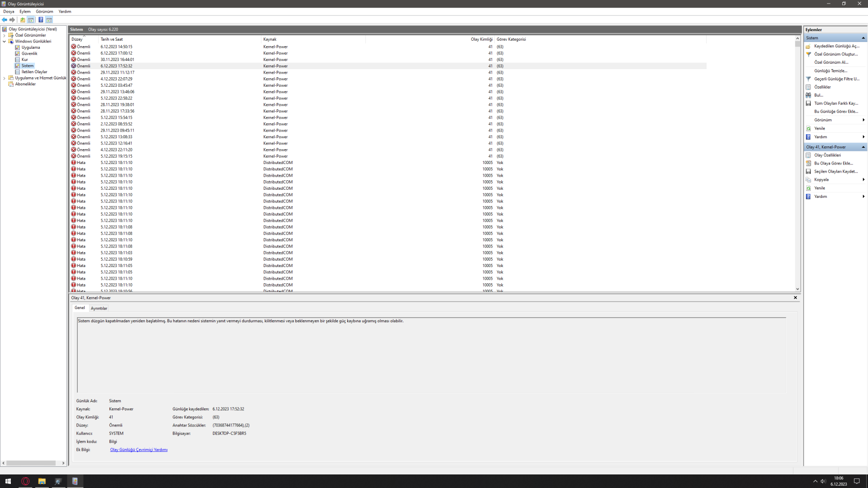This screenshot has height=488, width=868.
Task: Collapse the Sistem actions section header
Action: 863,38
